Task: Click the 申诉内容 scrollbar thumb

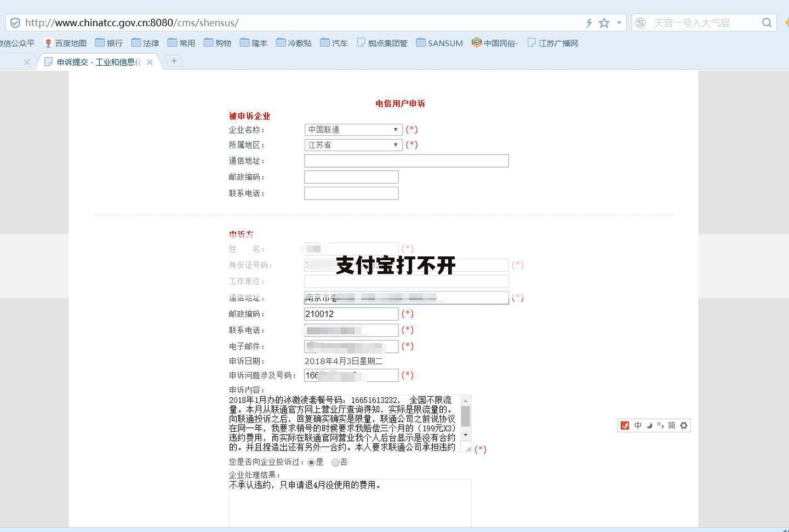Action: pyautogui.click(x=466, y=416)
